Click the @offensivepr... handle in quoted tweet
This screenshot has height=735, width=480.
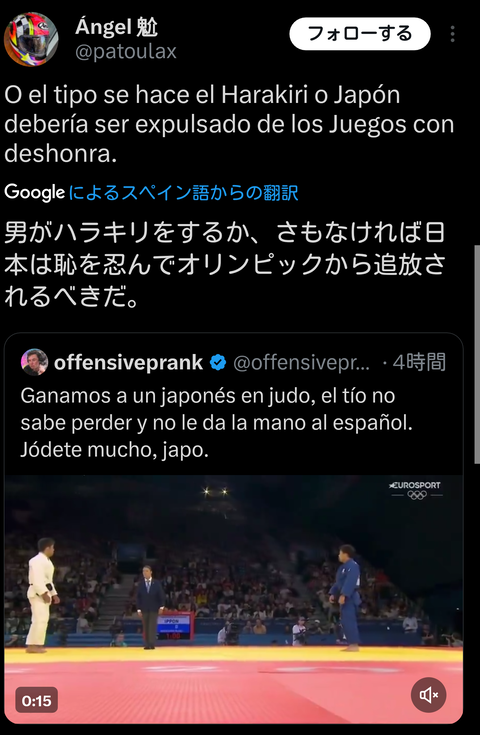301,363
